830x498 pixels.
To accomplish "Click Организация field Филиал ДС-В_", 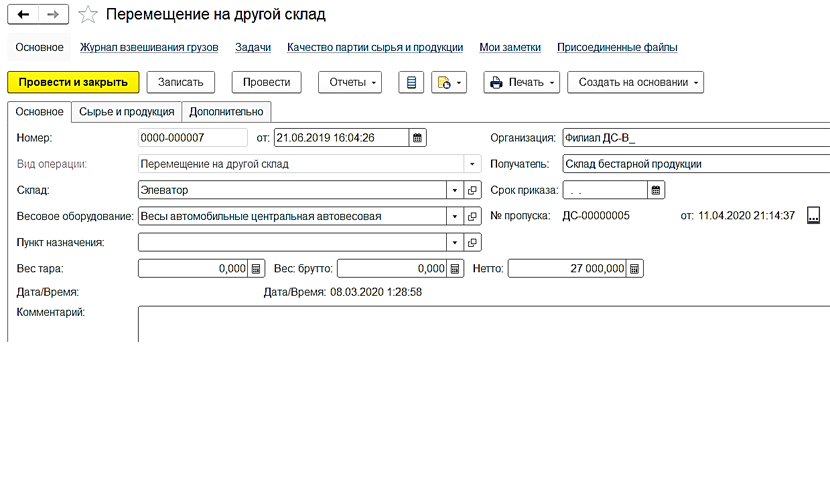I will pyautogui.click(x=696, y=138).
